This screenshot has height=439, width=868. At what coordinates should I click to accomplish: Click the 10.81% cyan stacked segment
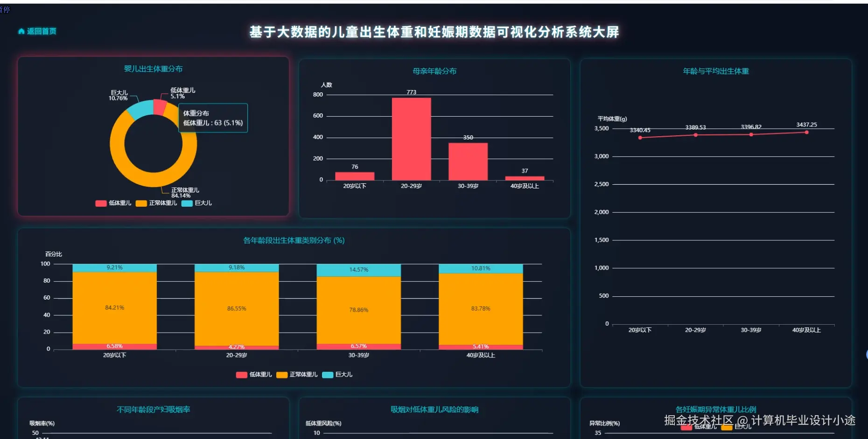pyautogui.click(x=481, y=269)
